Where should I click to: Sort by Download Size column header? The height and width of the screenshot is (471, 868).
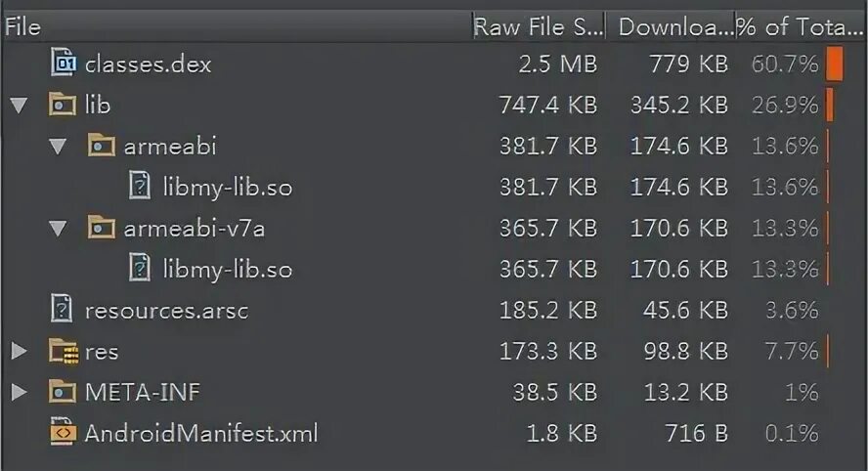[674, 26]
